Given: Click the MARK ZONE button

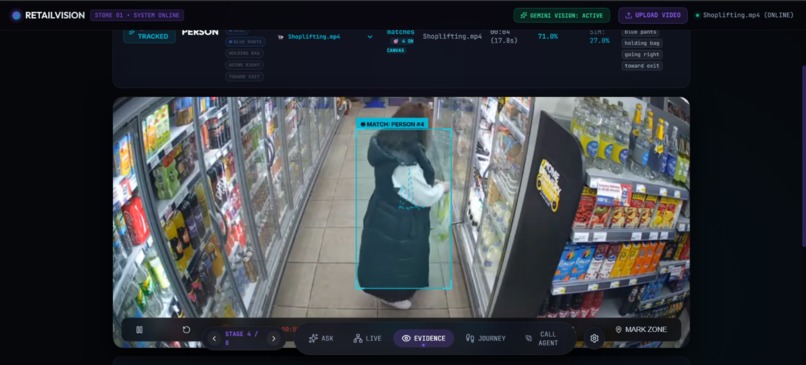Looking at the screenshot, I should tap(641, 330).
